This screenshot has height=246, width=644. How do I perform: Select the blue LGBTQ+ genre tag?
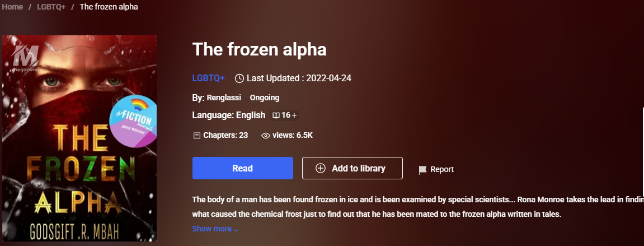pos(208,78)
